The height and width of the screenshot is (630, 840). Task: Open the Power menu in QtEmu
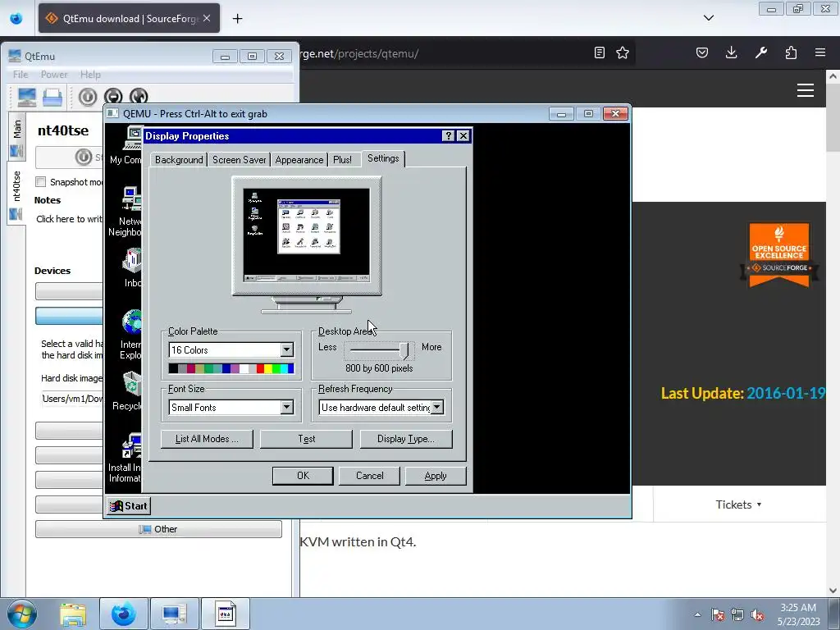[x=54, y=75]
